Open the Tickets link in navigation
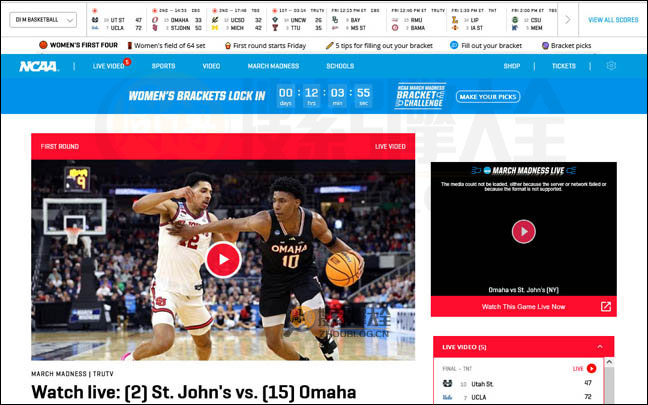 click(564, 66)
